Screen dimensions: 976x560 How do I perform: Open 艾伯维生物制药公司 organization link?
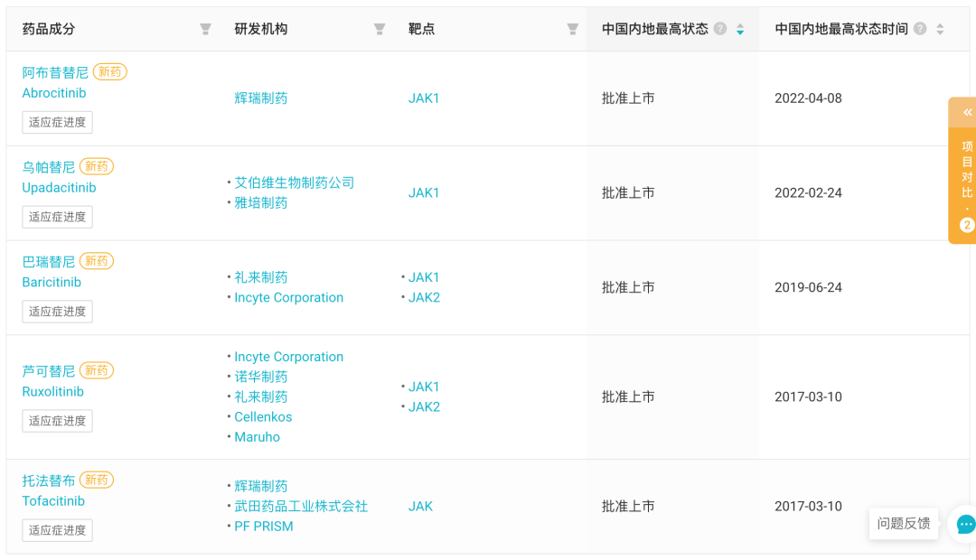point(294,183)
